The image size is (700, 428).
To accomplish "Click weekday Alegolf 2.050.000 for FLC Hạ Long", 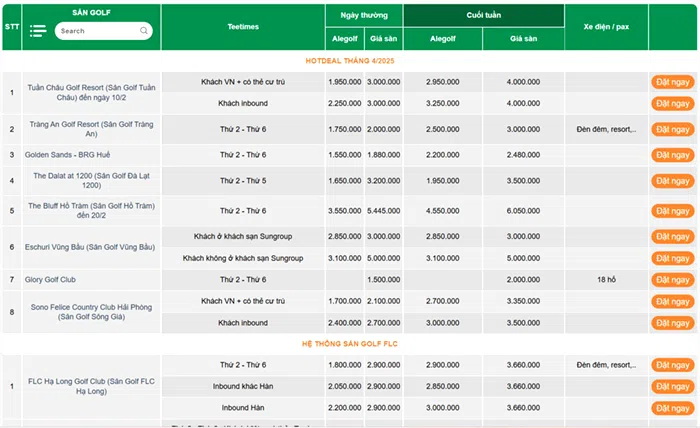I will [345, 386].
